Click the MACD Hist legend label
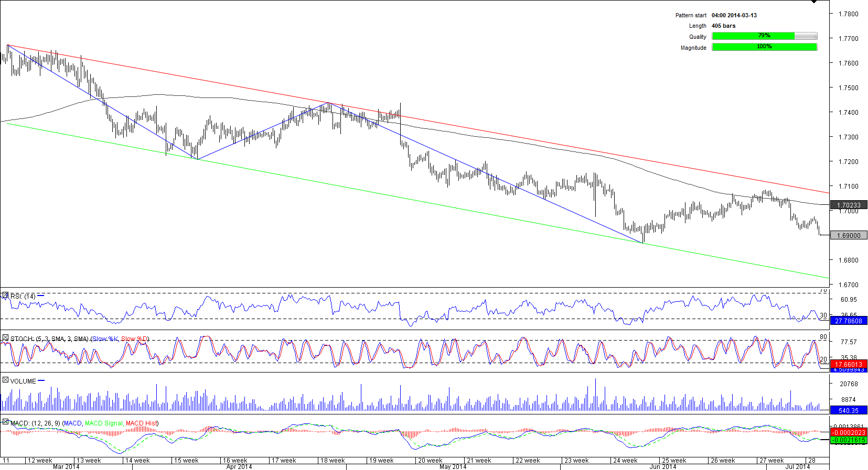 pos(142,423)
